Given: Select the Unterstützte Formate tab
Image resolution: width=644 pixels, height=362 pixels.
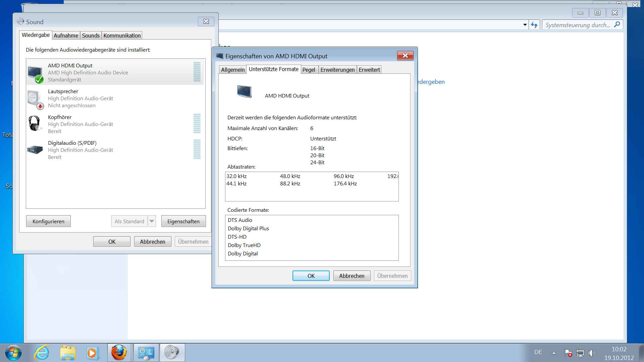Looking at the screenshot, I should pos(273,69).
